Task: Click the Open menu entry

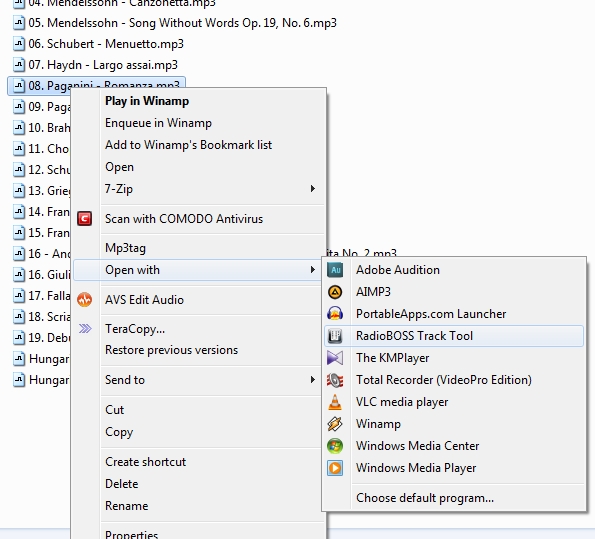Action: click(119, 167)
